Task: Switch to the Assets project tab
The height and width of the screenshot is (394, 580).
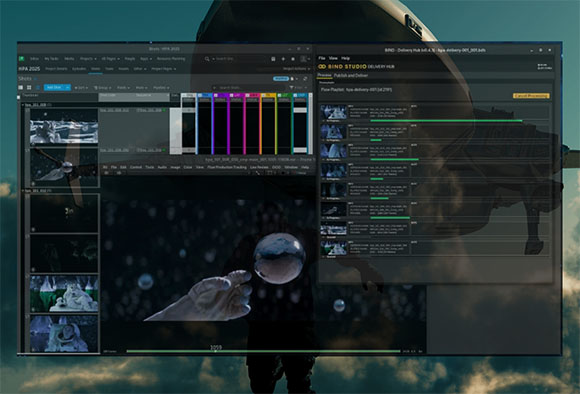Action: (x=123, y=69)
